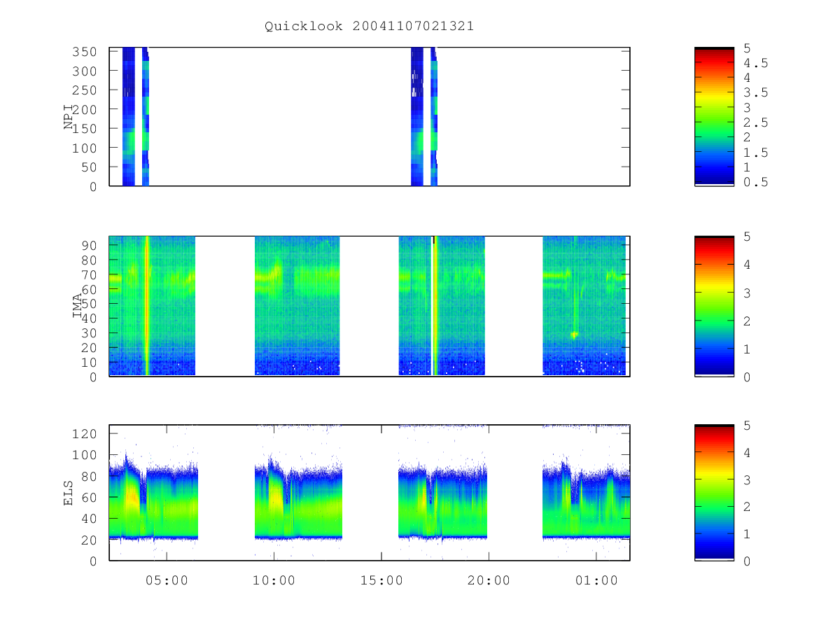The height and width of the screenshot is (630, 840).
Task: Click the ELS panel color scale bar
Action: click(x=714, y=493)
